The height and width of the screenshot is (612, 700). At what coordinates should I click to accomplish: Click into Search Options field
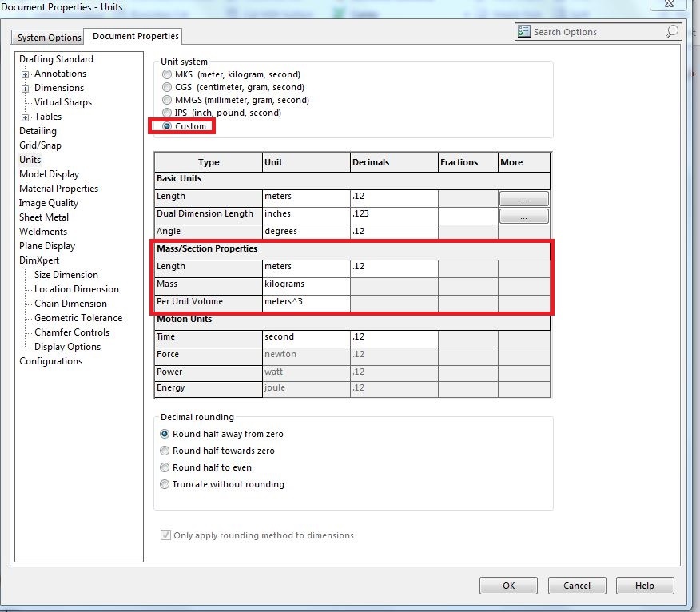tap(598, 32)
